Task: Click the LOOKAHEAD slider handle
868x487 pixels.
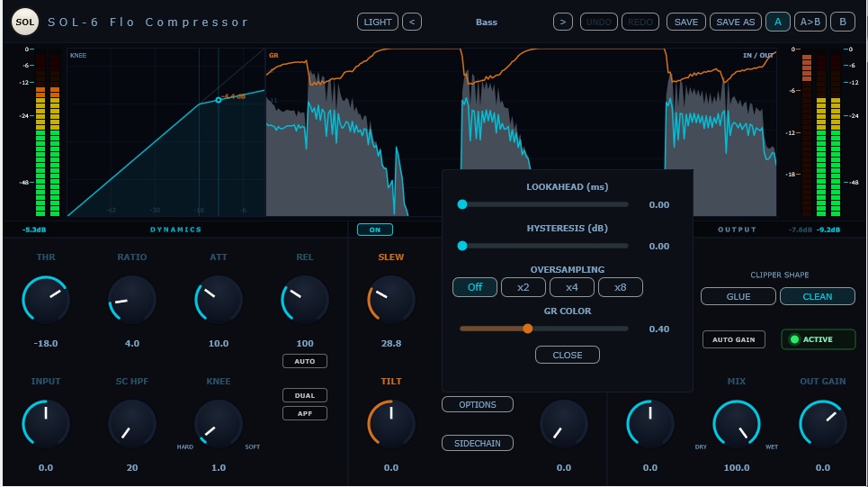Action: point(462,204)
